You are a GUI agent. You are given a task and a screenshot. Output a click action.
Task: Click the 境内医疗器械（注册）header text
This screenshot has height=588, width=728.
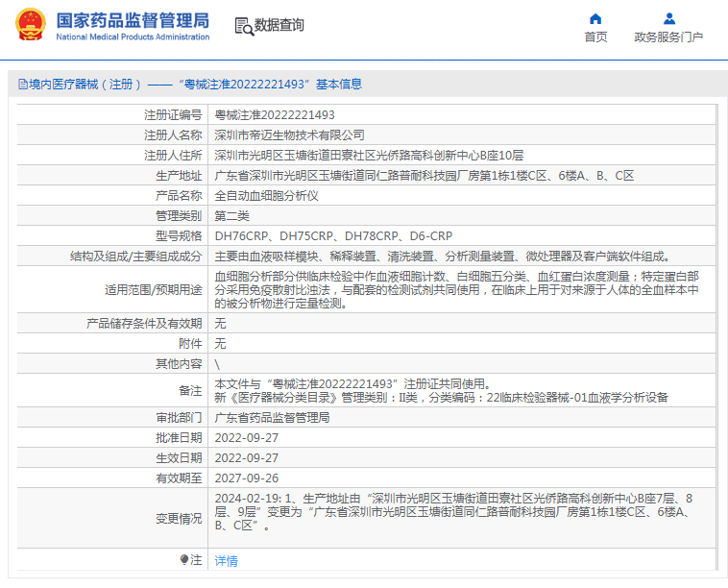(85, 84)
